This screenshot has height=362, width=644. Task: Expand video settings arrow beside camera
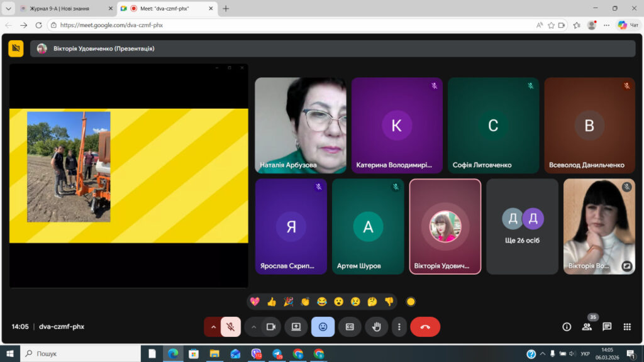[253, 327]
